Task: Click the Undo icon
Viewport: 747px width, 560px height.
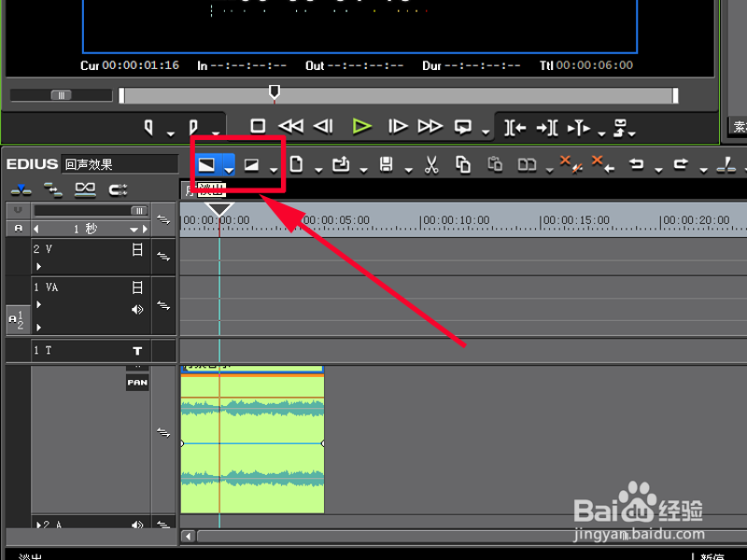Action: [x=637, y=164]
